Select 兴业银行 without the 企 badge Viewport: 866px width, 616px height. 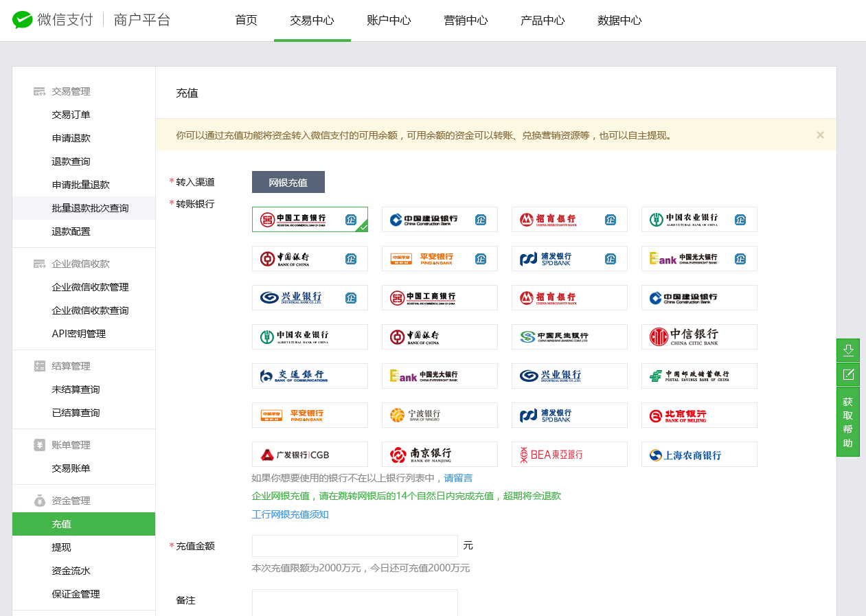pos(569,376)
